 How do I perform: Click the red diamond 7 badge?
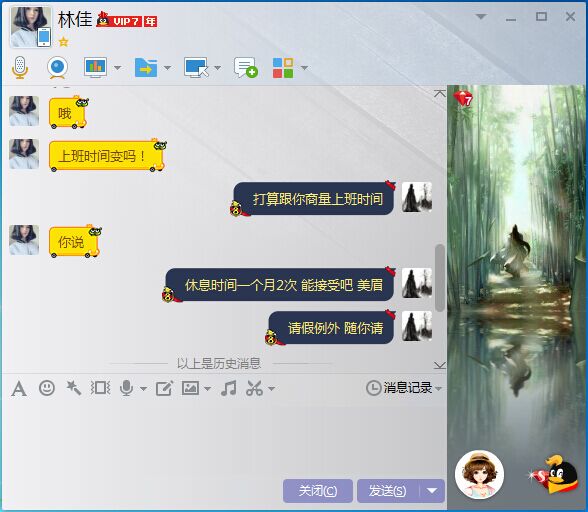pos(463,98)
